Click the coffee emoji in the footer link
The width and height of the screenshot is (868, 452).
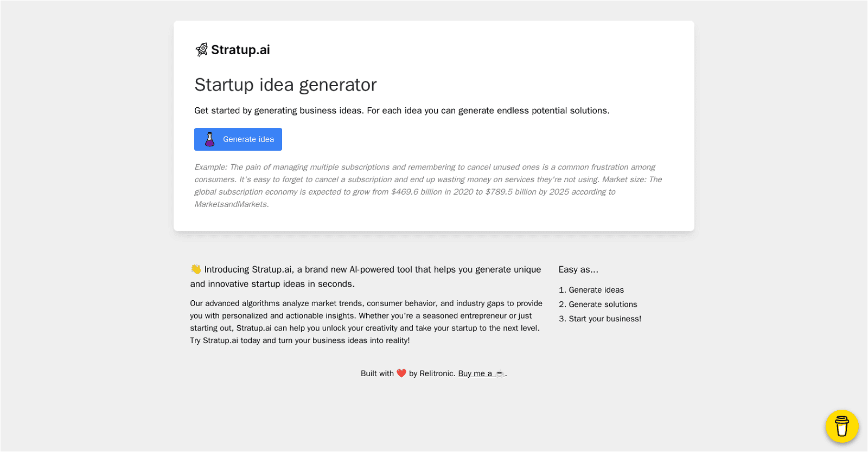499,373
